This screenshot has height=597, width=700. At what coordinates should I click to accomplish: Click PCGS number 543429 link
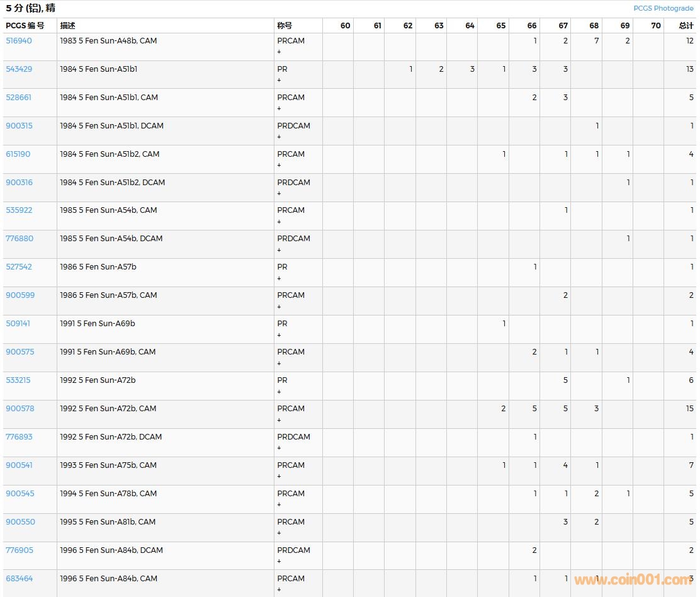click(x=19, y=69)
